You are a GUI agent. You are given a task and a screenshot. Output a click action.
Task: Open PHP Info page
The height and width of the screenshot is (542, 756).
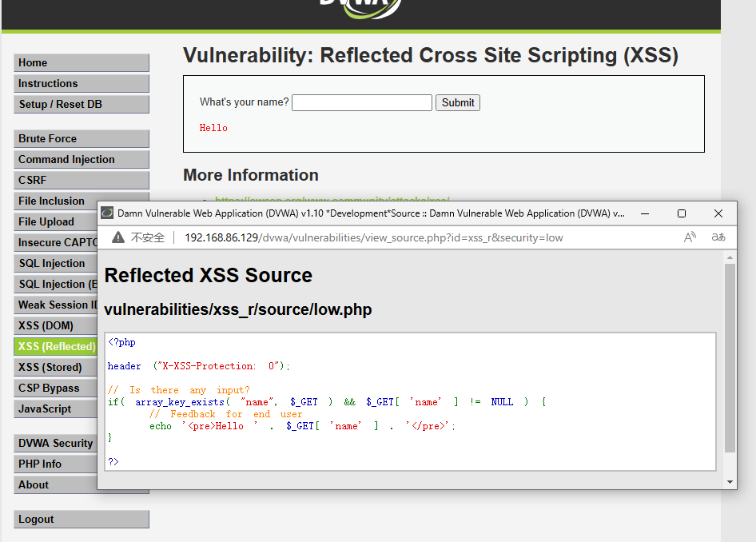(x=56, y=464)
